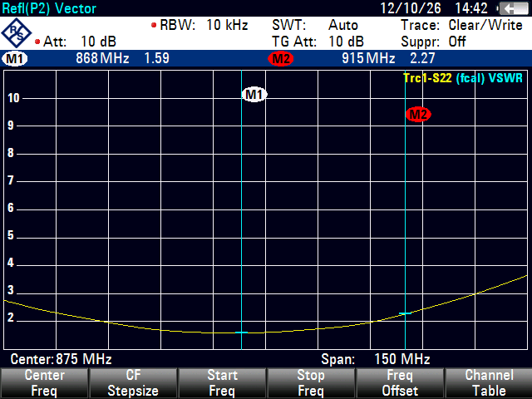Click the M2 frequency value 915 MHz
Screen dimensions: 532x399
coord(368,58)
